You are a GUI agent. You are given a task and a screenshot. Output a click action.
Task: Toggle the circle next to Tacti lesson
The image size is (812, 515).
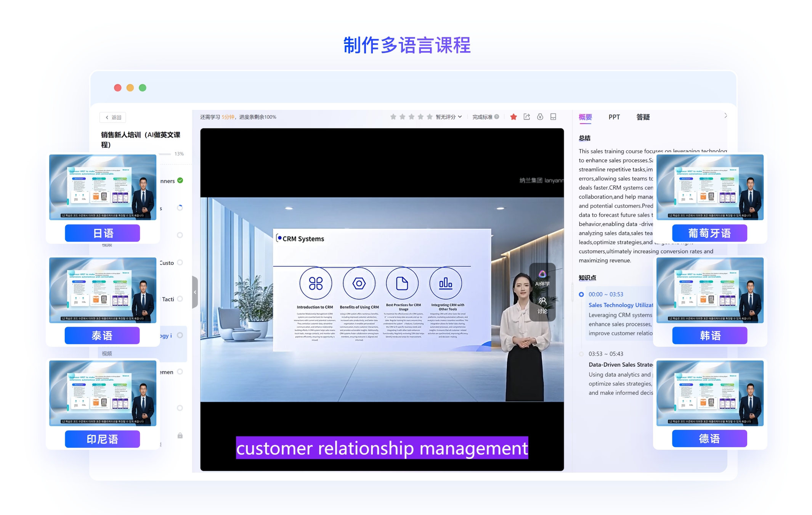180,299
